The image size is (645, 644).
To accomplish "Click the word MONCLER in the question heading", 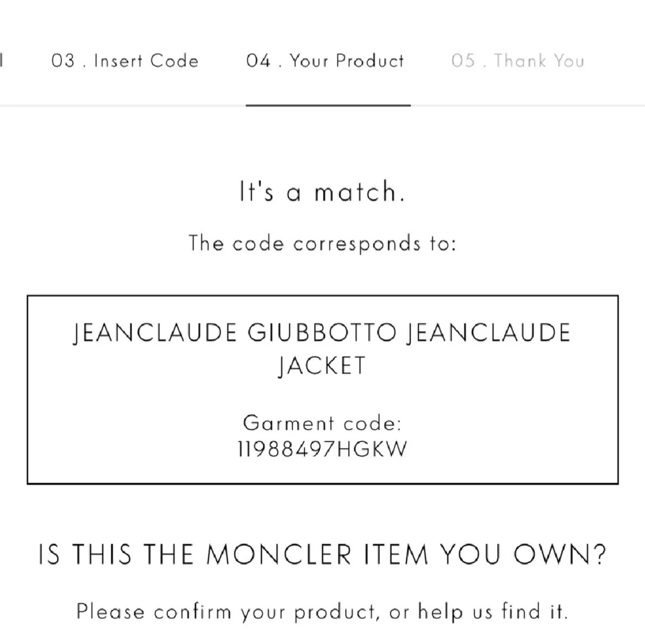I will (x=279, y=555).
